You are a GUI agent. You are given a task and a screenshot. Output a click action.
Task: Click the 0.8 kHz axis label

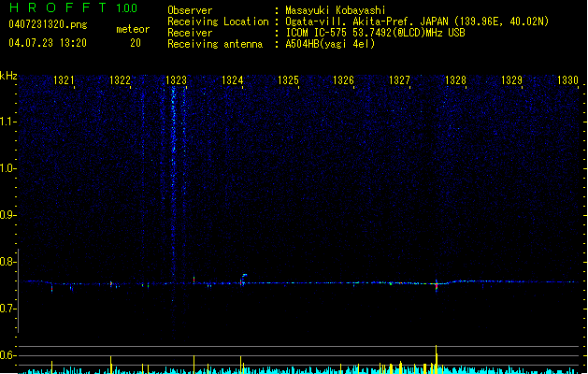pyautogui.click(x=7, y=262)
